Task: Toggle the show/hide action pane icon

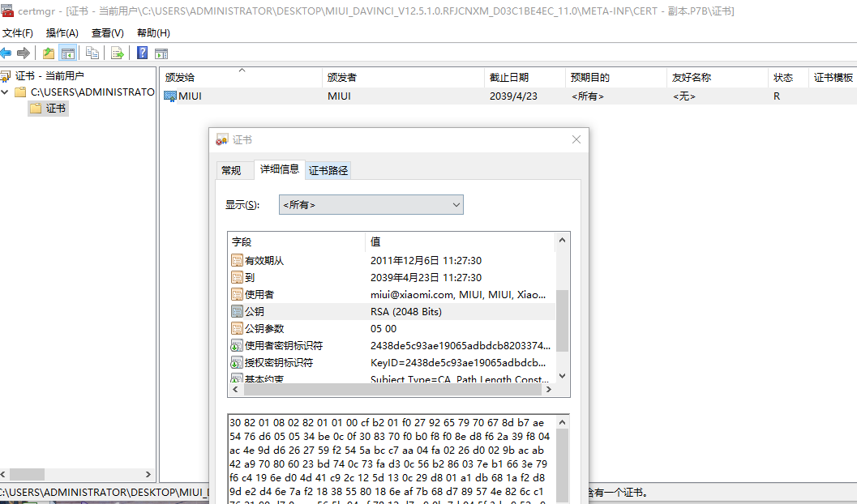Action: click(161, 53)
